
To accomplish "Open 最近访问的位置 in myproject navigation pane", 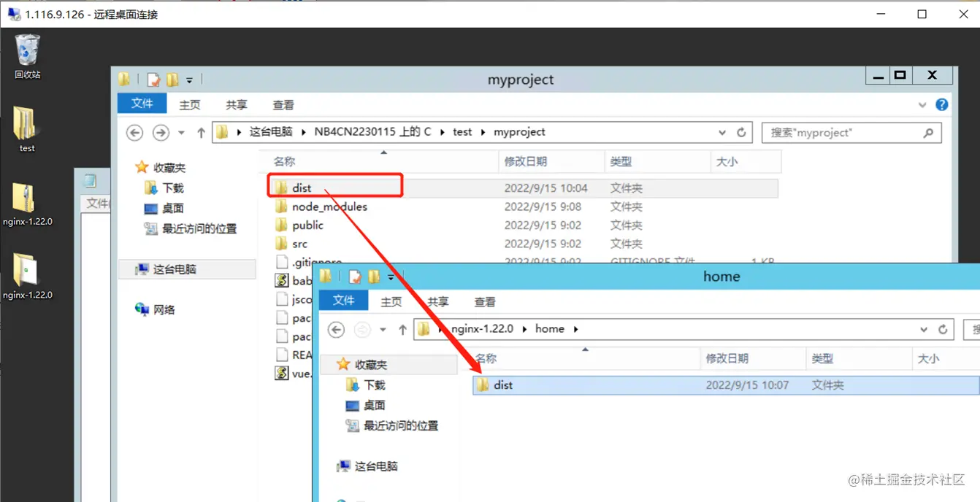I will (x=191, y=229).
